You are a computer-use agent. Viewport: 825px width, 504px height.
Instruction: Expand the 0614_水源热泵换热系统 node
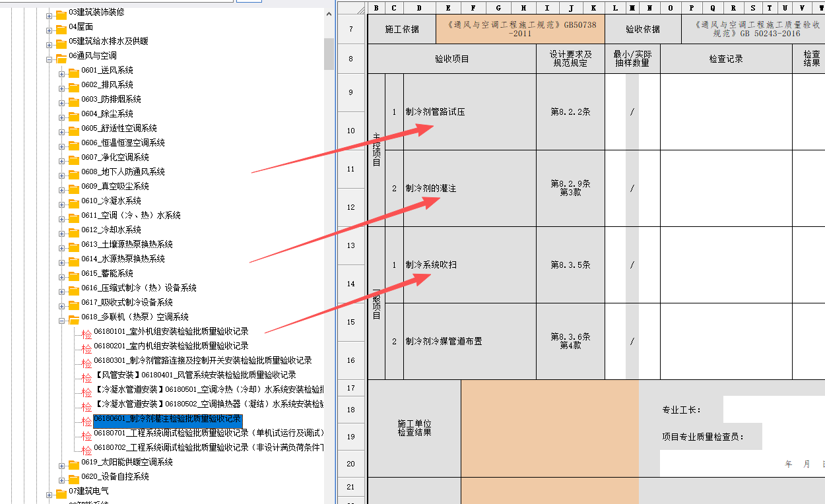[x=62, y=263]
